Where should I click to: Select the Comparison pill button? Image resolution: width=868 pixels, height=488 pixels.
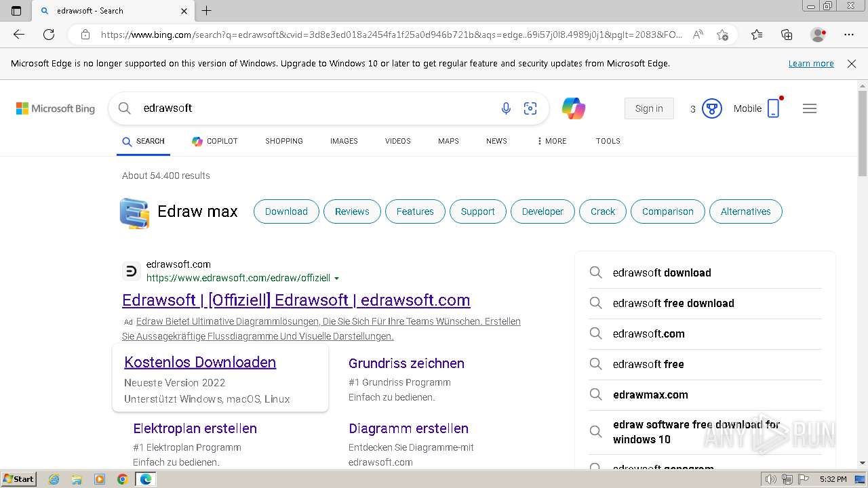coord(668,211)
